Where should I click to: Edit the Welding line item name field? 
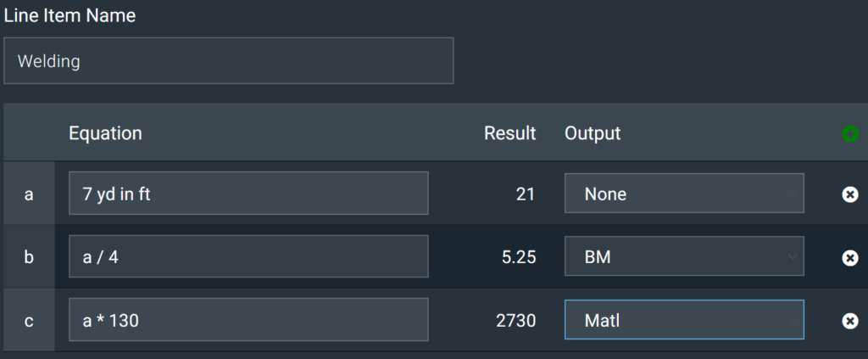point(229,60)
